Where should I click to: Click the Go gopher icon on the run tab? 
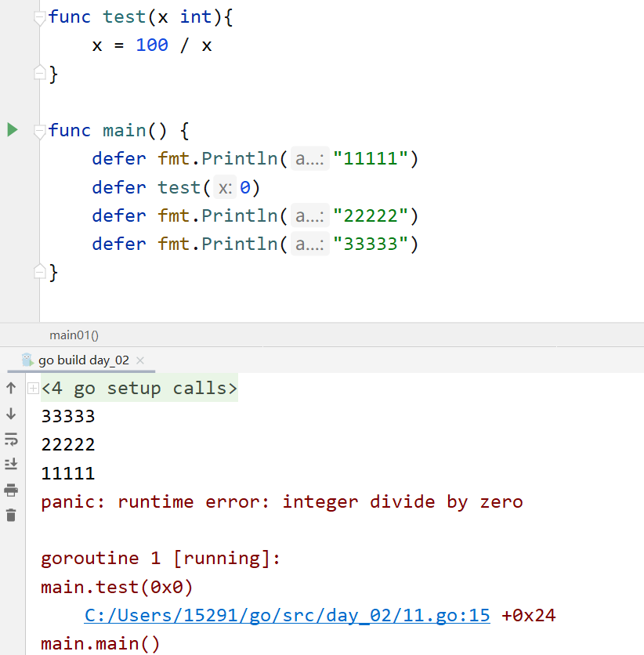(x=28, y=360)
